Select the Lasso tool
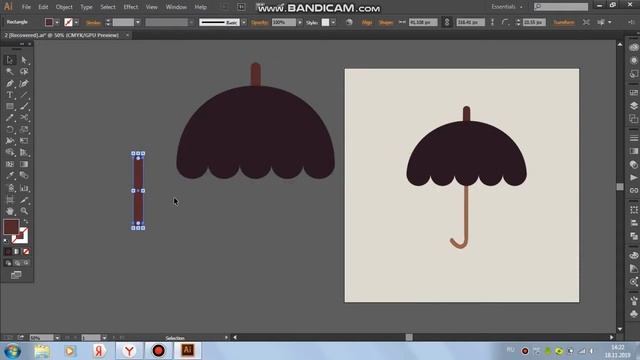640x360 pixels. pos(24,72)
